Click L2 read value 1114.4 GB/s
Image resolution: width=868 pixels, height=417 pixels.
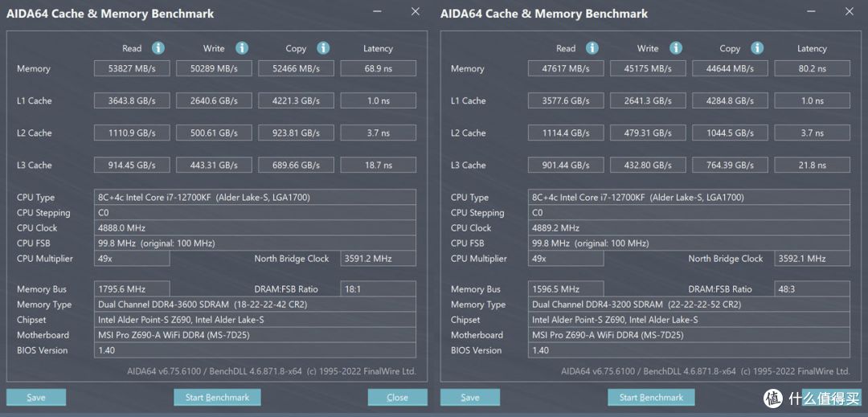[566, 133]
